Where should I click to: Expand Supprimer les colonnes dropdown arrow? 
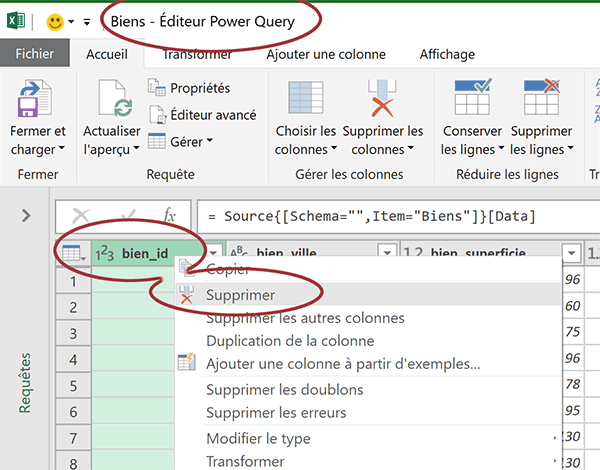point(411,148)
